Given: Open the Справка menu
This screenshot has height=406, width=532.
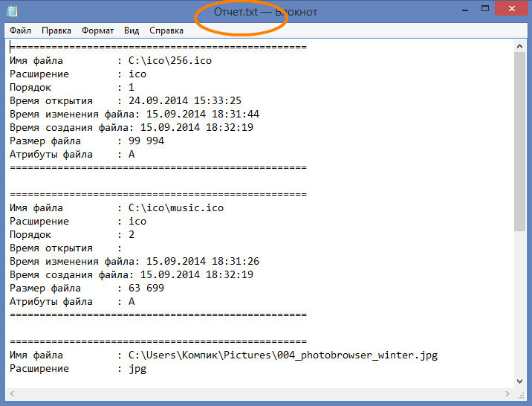Looking at the screenshot, I should pos(166,30).
